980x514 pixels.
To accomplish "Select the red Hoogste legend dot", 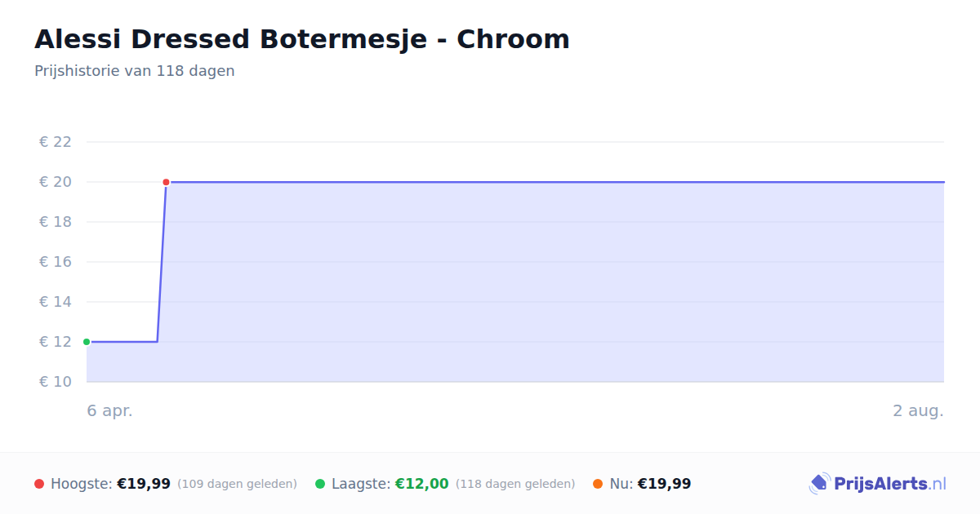I will point(39,484).
